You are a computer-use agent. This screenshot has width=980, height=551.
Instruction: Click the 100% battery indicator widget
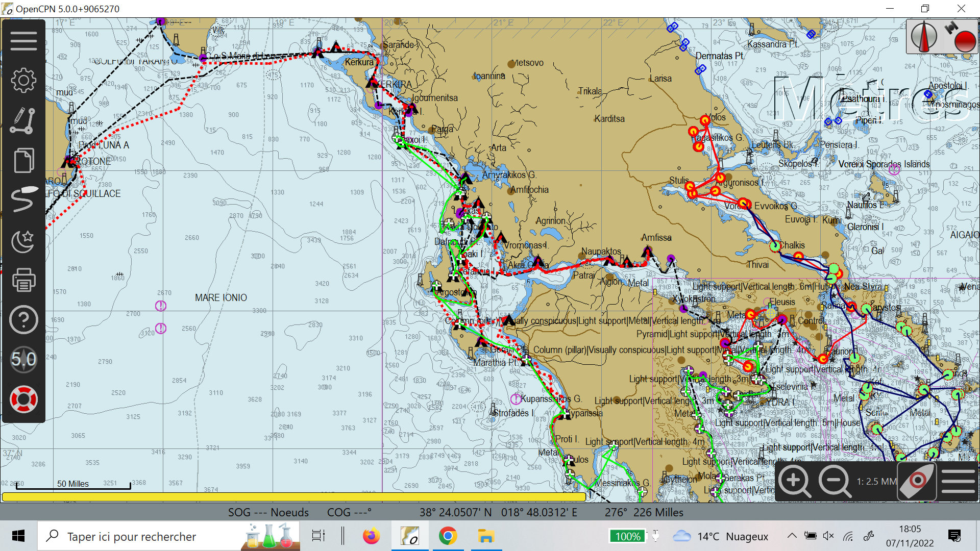tap(628, 536)
